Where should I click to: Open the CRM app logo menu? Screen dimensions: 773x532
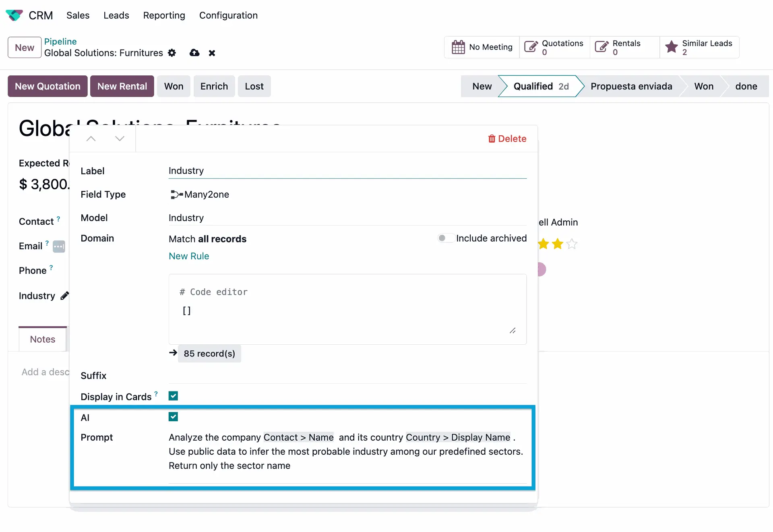point(14,15)
